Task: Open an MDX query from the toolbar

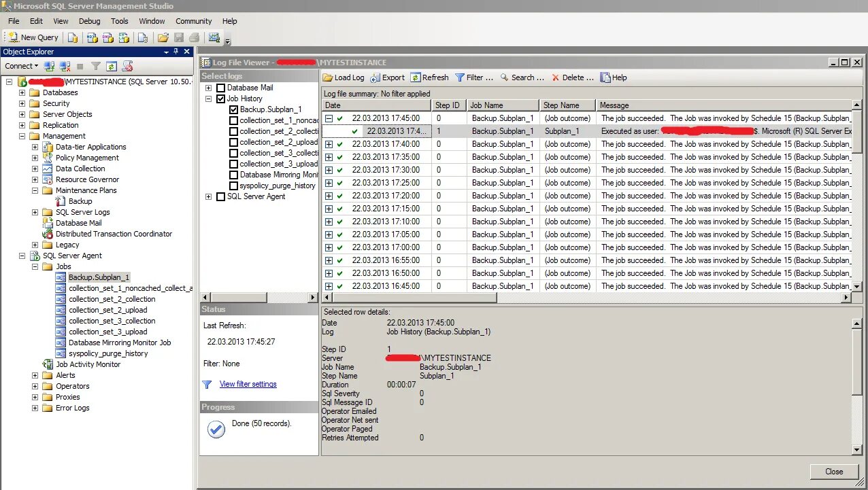Action: (x=92, y=37)
